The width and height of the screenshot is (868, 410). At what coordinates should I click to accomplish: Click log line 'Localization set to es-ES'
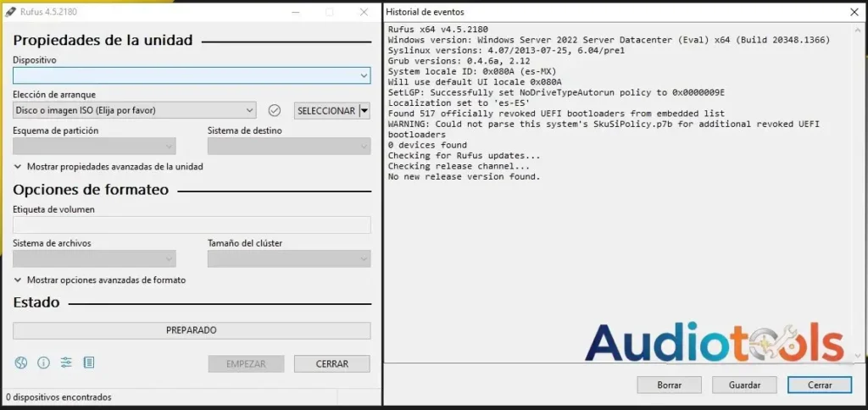[x=459, y=102]
